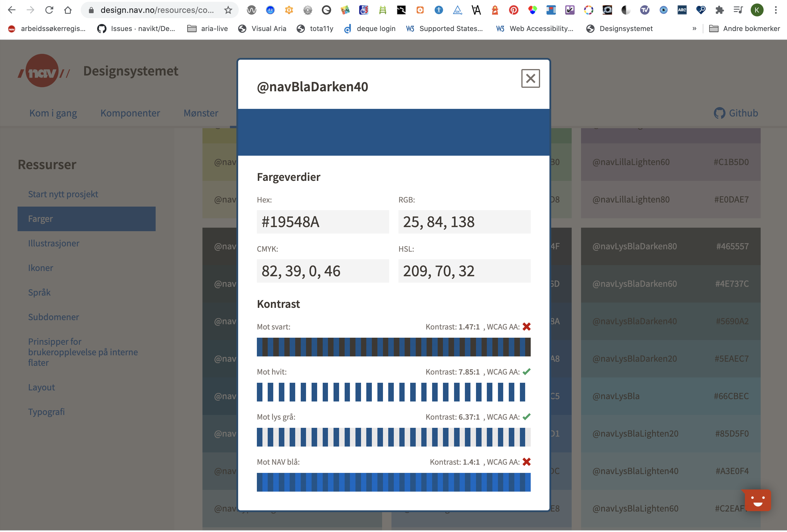
Task: Click the RGB value field 25, 84, 138
Action: (464, 222)
